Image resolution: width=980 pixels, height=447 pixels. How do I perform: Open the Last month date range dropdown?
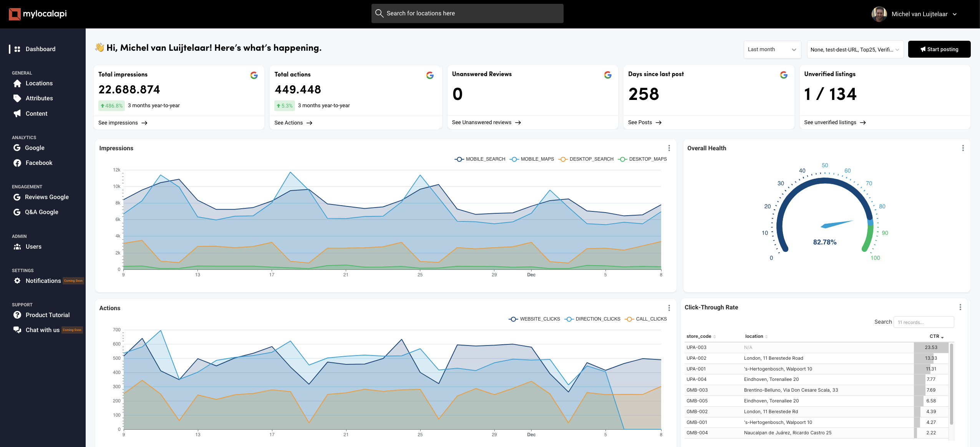tap(772, 49)
